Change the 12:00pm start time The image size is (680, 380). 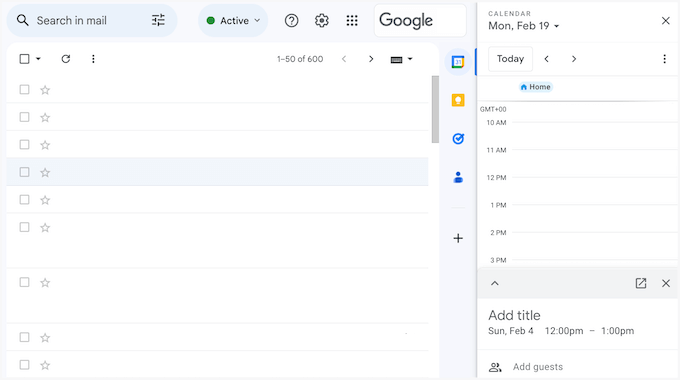coord(564,331)
